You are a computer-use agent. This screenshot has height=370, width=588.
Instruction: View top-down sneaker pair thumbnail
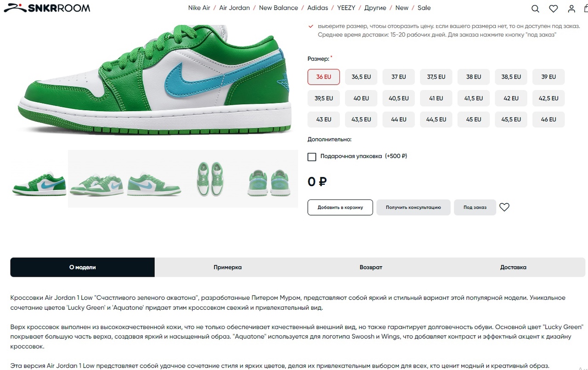[211, 179]
